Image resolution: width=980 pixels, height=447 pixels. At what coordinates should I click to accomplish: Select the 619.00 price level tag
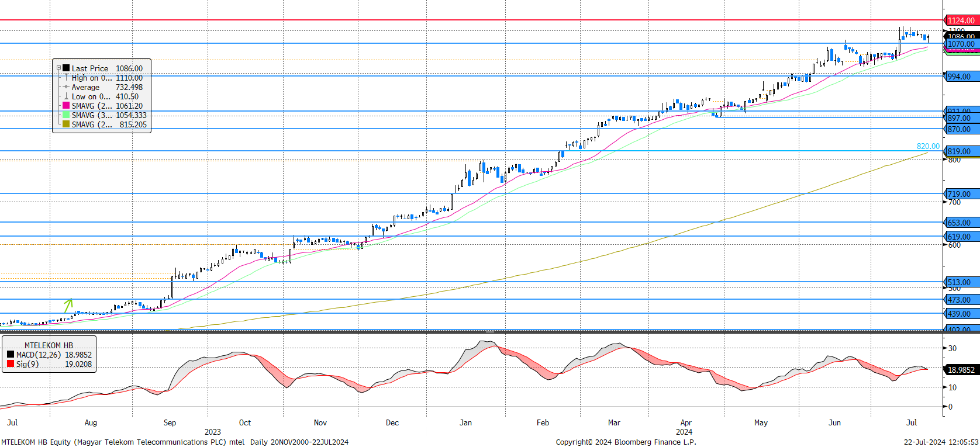(x=961, y=237)
